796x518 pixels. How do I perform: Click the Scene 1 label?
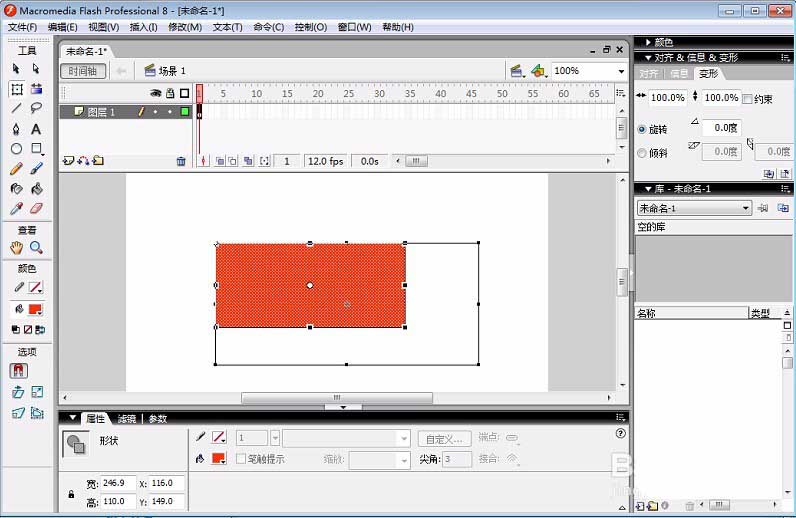click(172, 71)
